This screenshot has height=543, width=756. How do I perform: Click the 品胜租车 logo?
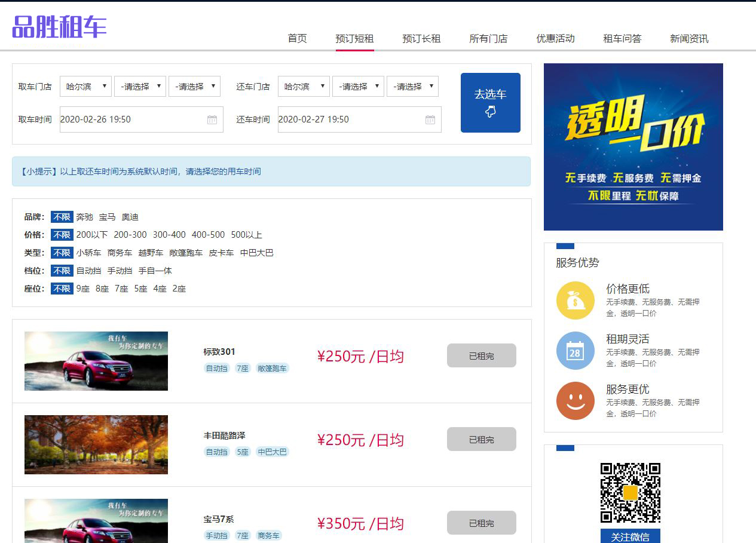(x=59, y=27)
